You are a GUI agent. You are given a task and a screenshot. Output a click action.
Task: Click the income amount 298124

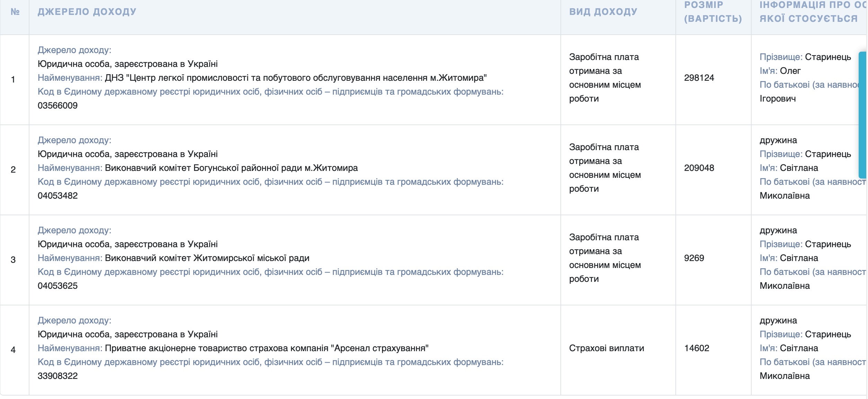[699, 78]
